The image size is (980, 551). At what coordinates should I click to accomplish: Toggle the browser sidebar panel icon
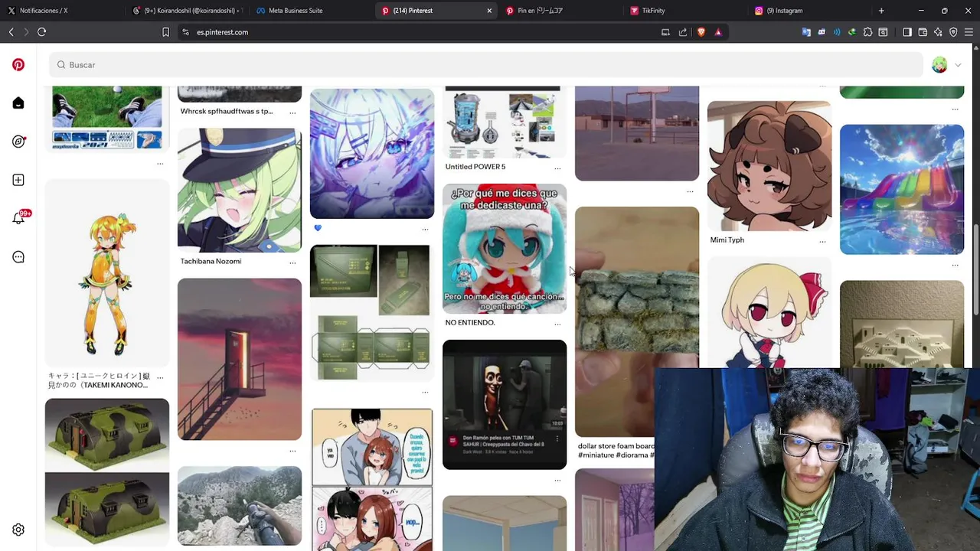pyautogui.click(x=907, y=32)
